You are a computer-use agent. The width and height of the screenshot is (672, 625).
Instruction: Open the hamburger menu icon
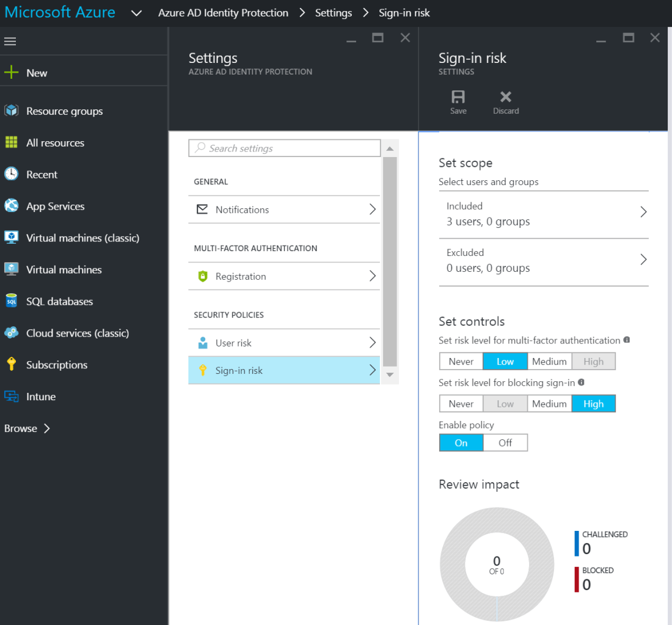(10, 42)
